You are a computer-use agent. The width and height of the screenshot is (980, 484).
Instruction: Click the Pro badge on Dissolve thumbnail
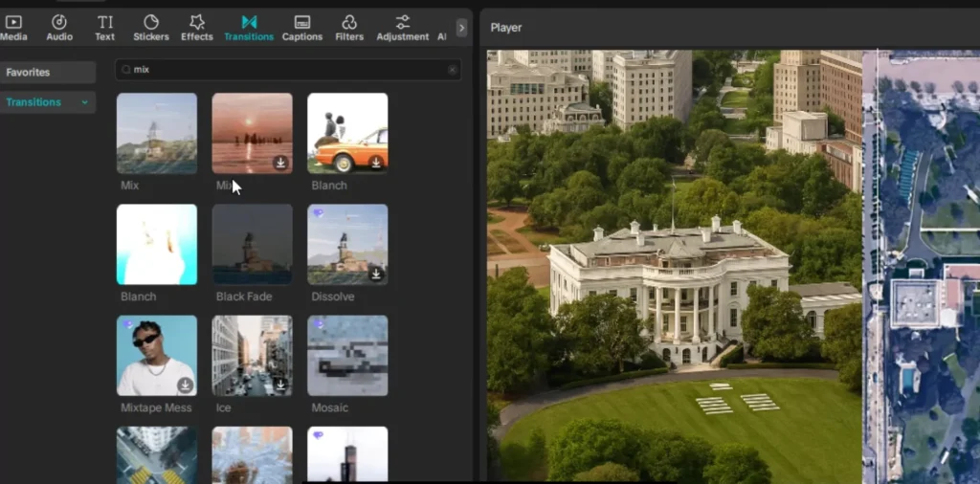[x=319, y=213]
